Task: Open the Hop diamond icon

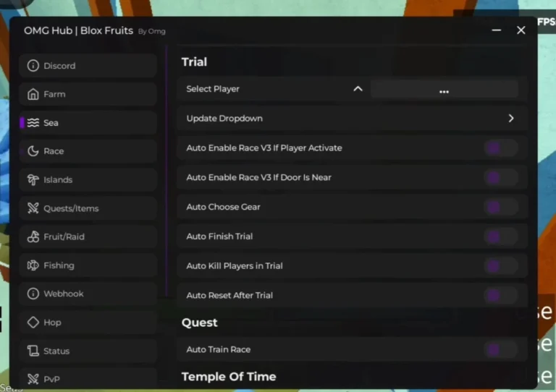Action: point(33,323)
